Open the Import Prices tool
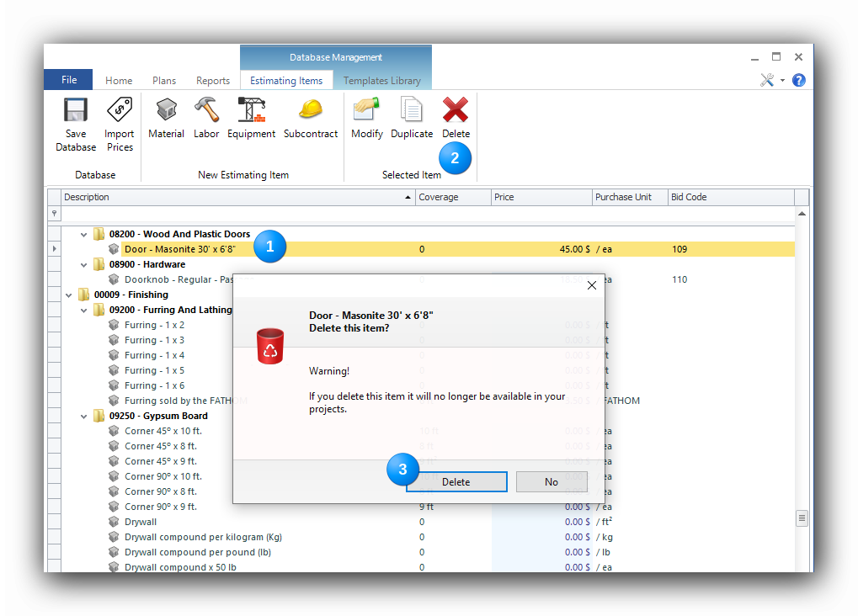The image size is (858, 616). [119, 122]
